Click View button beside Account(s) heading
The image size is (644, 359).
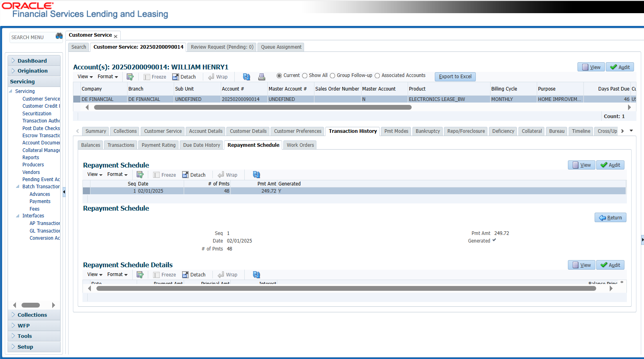click(x=591, y=67)
